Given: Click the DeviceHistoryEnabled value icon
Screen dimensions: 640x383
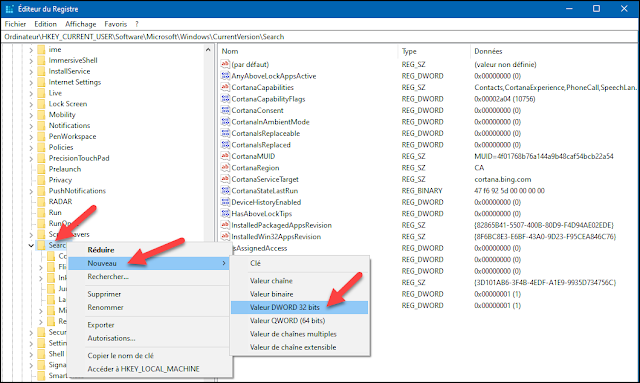Looking at the screenshot, I should [225, 202].
